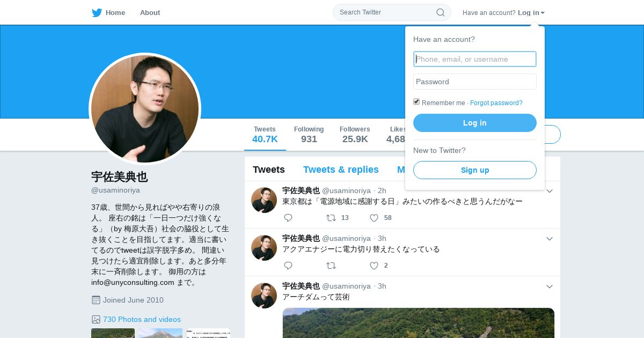This screenshot has height=338, width=644.
Task: Click the Twitter bird logo icon
Action: point(97,13)
